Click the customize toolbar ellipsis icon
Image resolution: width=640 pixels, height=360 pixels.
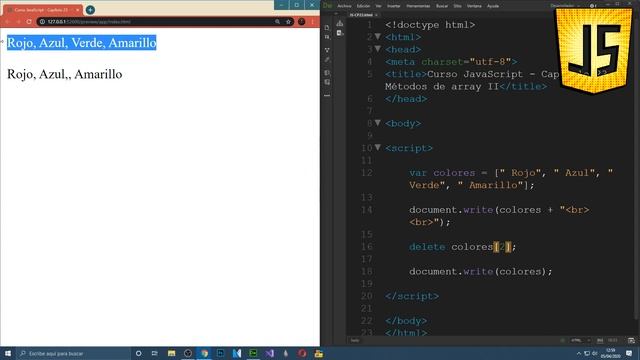pos(327,95)
